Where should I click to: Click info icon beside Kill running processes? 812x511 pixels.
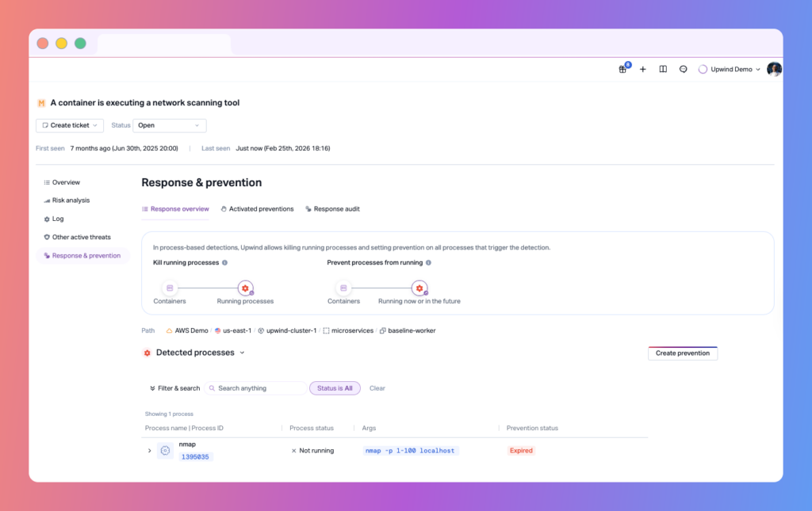pos(224,262)
